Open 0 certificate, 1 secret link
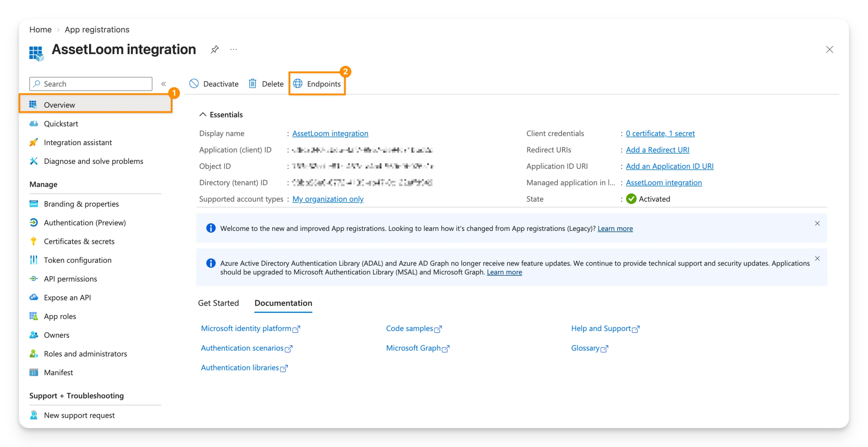This screenshot has width=868, height=447. click(660, 133)
